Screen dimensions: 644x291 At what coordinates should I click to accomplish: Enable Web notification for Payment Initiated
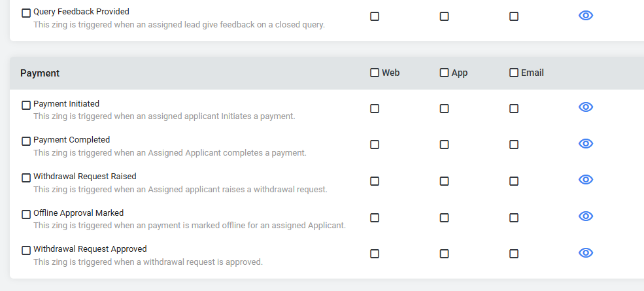tap(375, 109)
